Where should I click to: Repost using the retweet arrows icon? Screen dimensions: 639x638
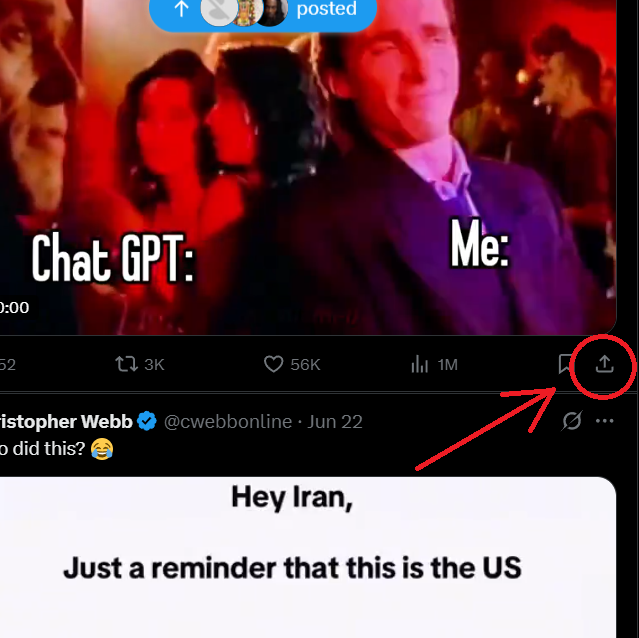126,364
